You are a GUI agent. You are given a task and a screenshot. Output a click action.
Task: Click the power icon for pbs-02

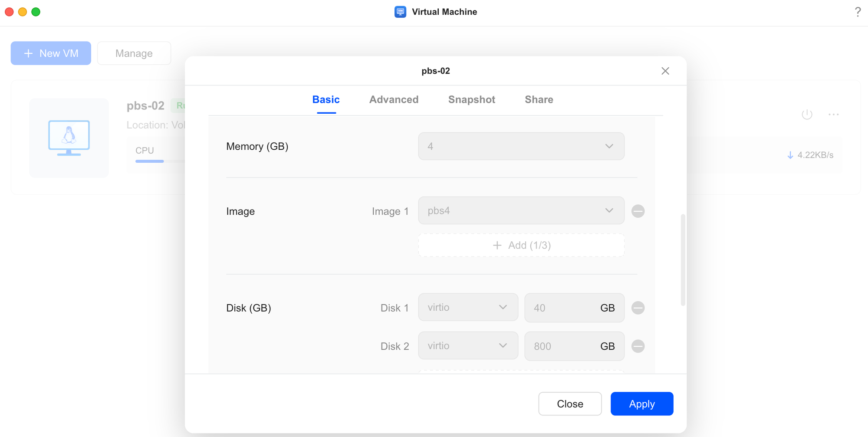(807, 115)
